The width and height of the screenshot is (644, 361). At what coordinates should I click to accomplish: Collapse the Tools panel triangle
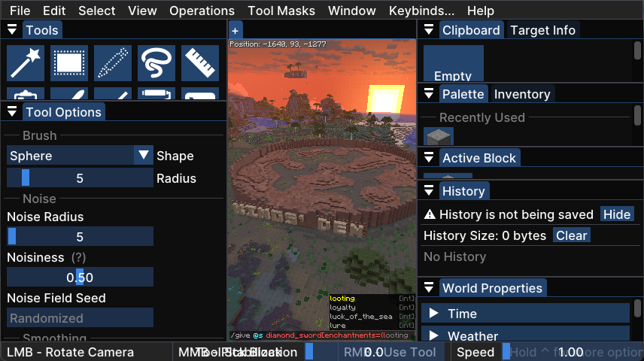12,29
